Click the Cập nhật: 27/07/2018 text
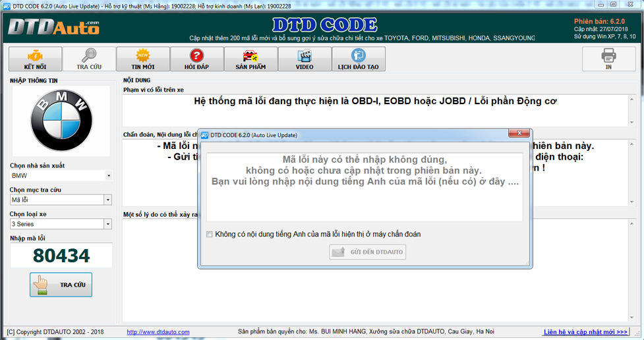The image size is (644, 340). pos(601,29)
